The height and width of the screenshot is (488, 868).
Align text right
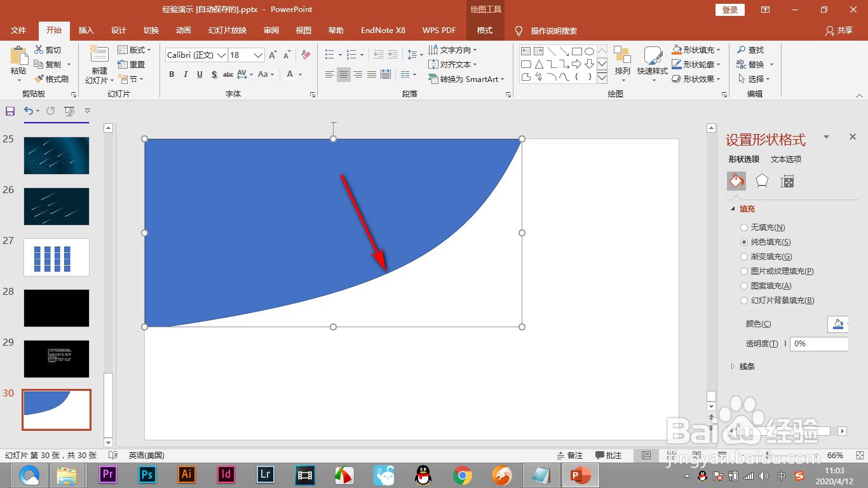[357, 74]
